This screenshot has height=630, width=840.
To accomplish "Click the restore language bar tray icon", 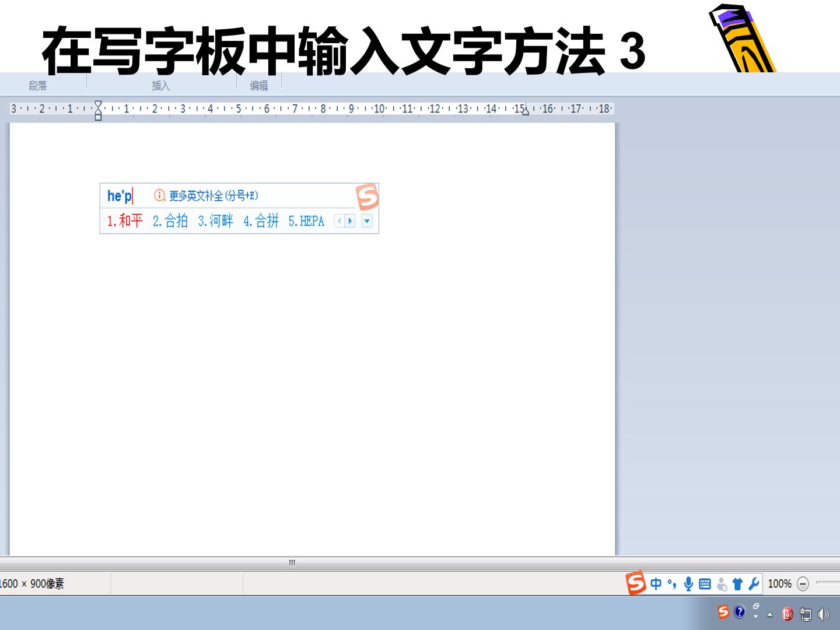I will 756,607.
